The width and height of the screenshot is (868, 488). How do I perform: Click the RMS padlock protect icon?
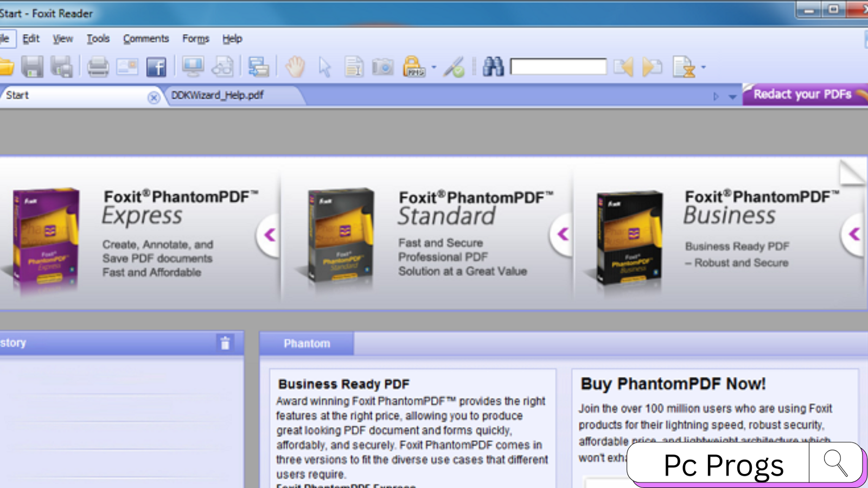pos(414,67)
